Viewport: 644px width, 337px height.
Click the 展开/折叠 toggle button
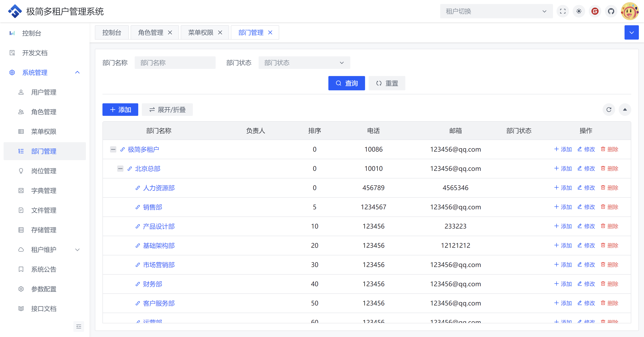(x=167, y=110)
